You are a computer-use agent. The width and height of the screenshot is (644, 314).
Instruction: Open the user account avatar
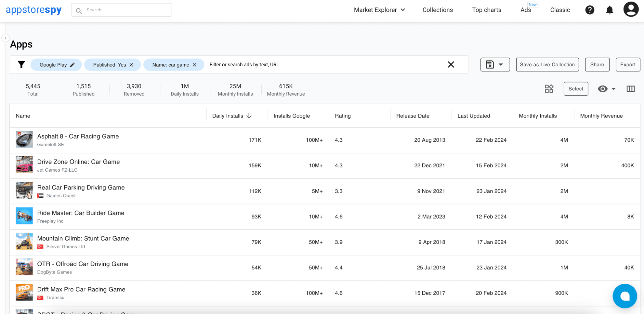point(631,9)
